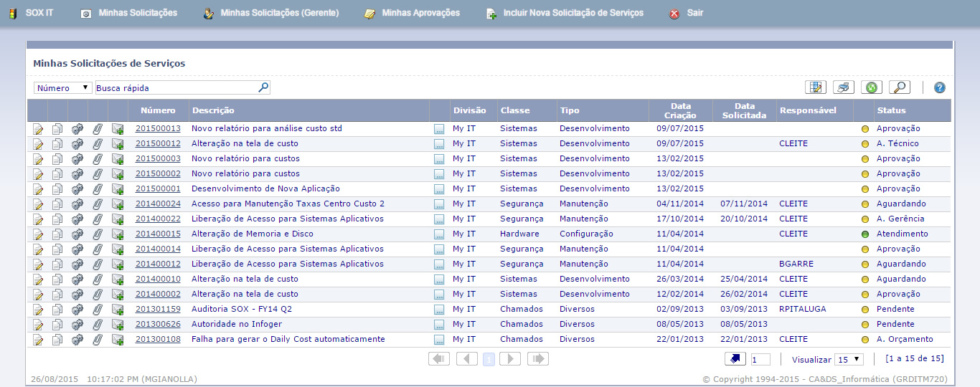This screenshot has height=387, width=980.
Task: Click the gears icon for request 201400024
Action: [x=77, y=204]
